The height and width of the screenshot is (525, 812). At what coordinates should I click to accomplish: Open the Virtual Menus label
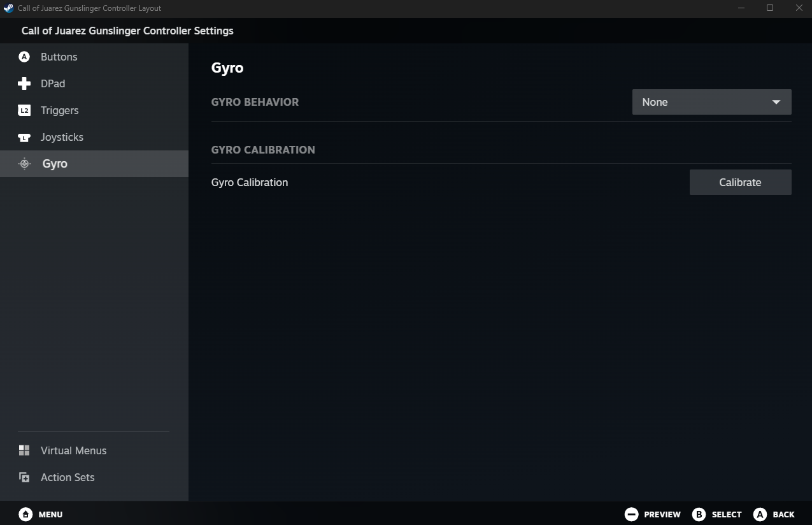click(x=73, y=450)
